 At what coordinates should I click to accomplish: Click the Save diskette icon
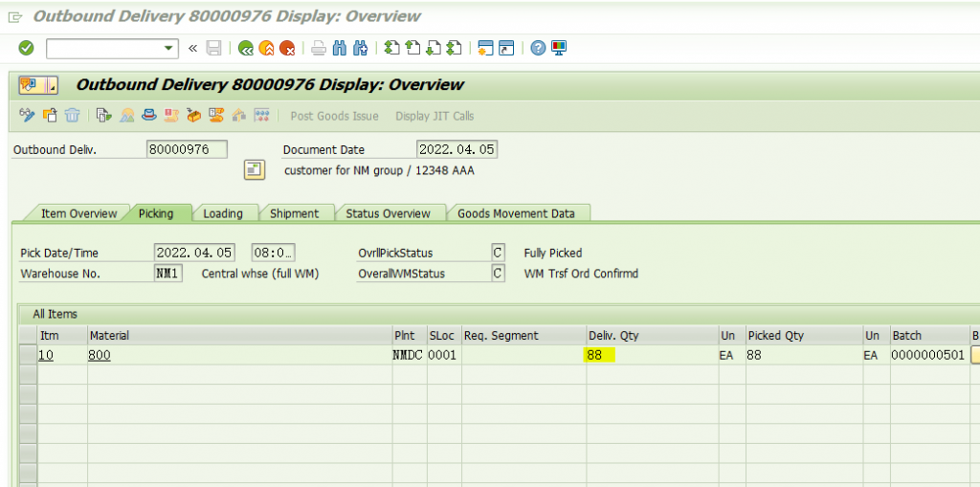coord(213,48)
